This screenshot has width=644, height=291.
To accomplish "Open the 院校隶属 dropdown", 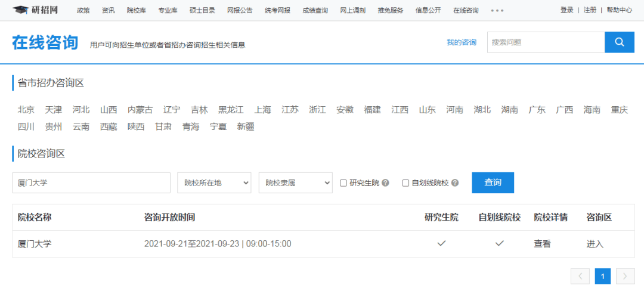I will coord(295,182).
